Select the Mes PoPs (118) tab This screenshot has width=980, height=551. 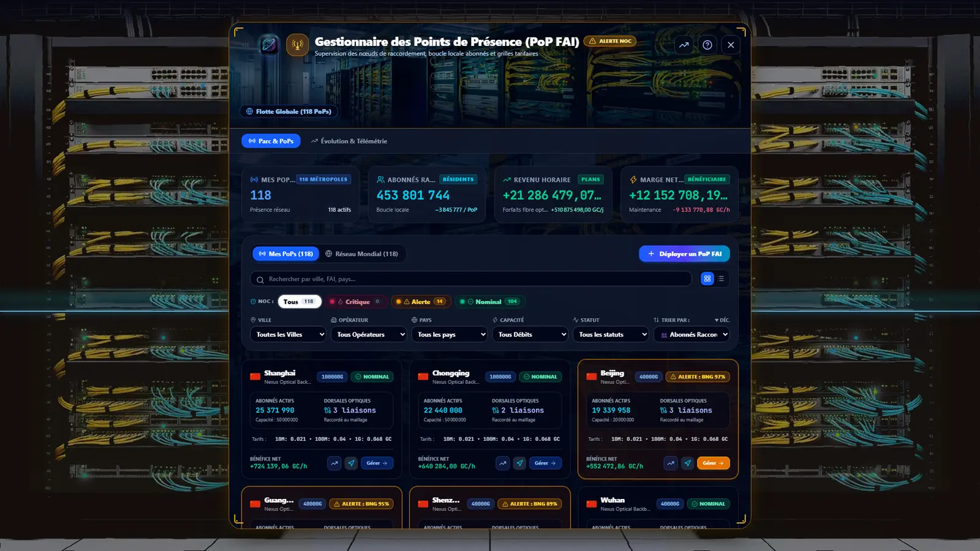(x=286, y=253)
